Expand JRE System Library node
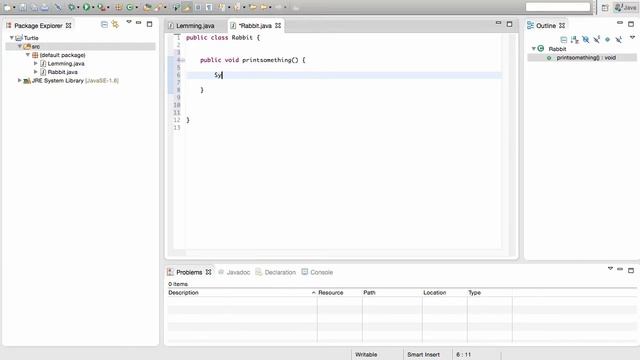Screen dimensions: 640x360 click(x=19, y=80)
